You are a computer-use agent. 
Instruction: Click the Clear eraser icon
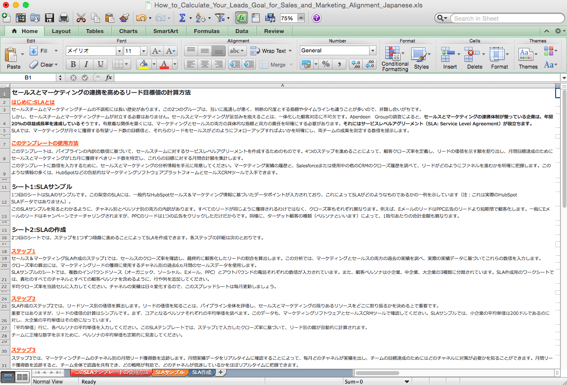34,64
